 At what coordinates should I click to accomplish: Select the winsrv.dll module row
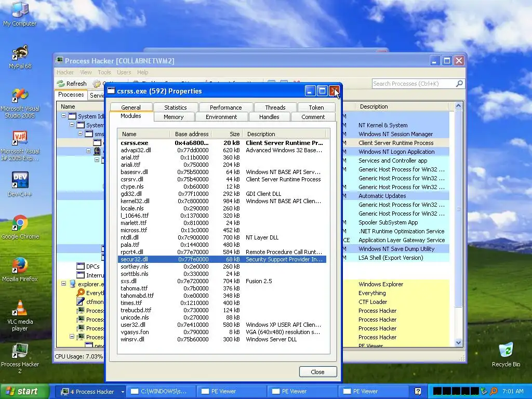point(222,339)
